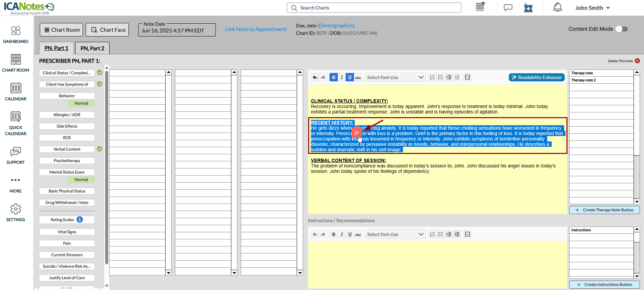Screen dimensions: 644x290
Task: Insert a numbered list in the upper editor
Action: click(x=433, y=77)
